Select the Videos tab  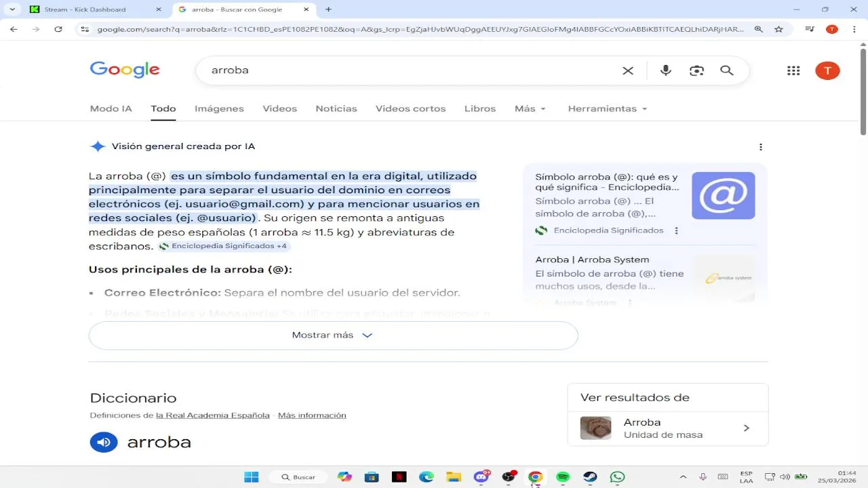click(x=280, y=108)
